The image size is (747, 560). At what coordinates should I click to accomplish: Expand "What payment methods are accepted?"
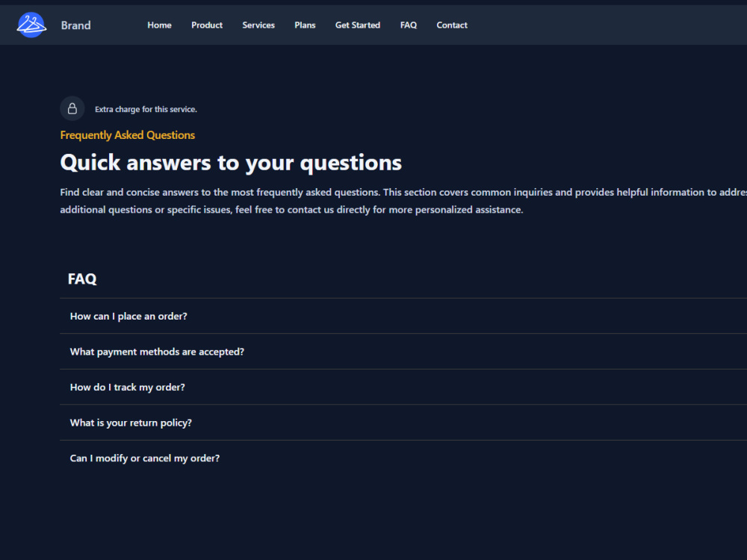[x=403, y=352]
